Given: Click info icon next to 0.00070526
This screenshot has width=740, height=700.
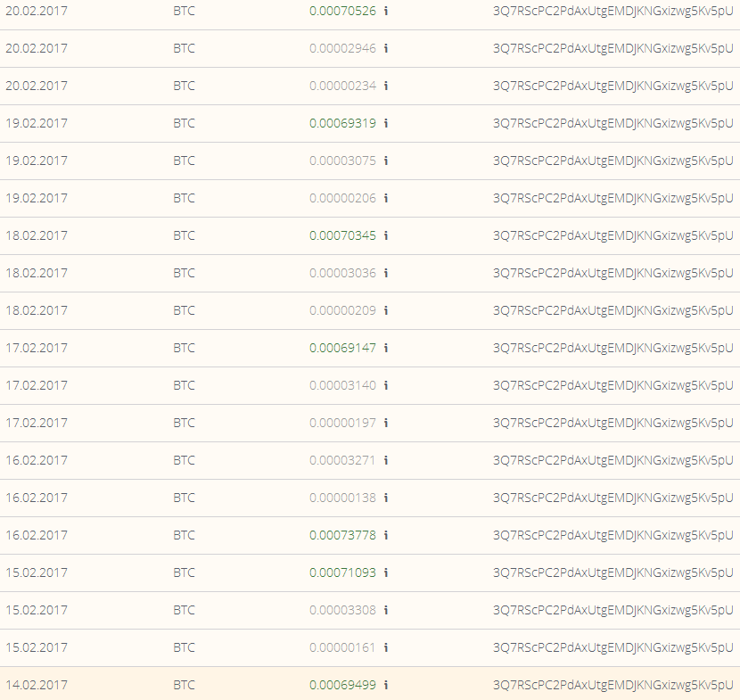Looking at the screenshot, I should (x=385, y=11).
